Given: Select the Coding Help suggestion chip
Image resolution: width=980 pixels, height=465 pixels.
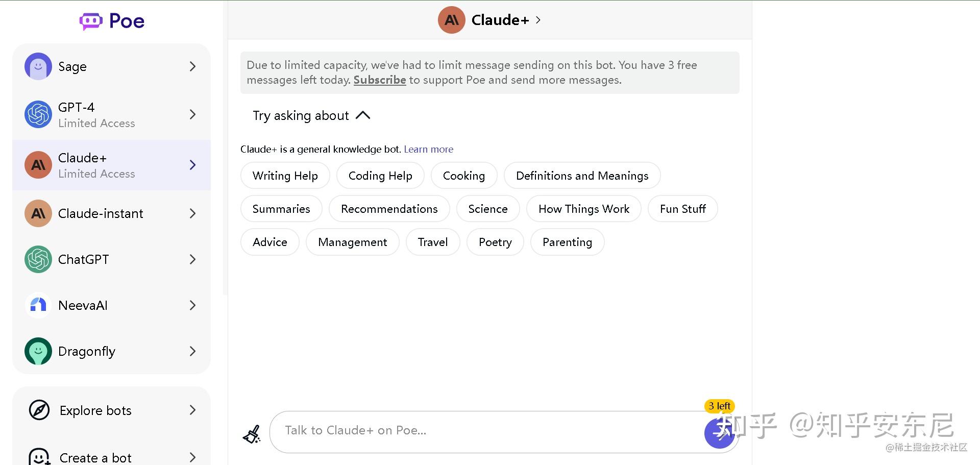Looking at the screenshot, I should click(380, 176).
